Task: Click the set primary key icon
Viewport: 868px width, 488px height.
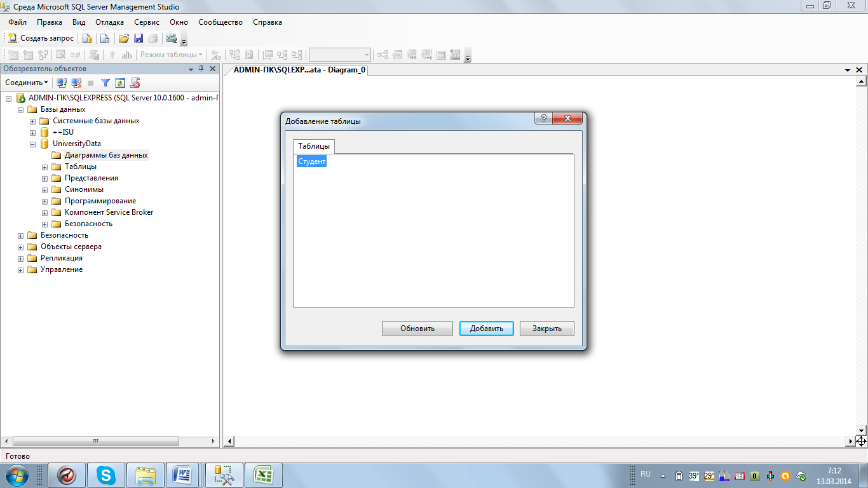Action: click(x=111, y=55)
